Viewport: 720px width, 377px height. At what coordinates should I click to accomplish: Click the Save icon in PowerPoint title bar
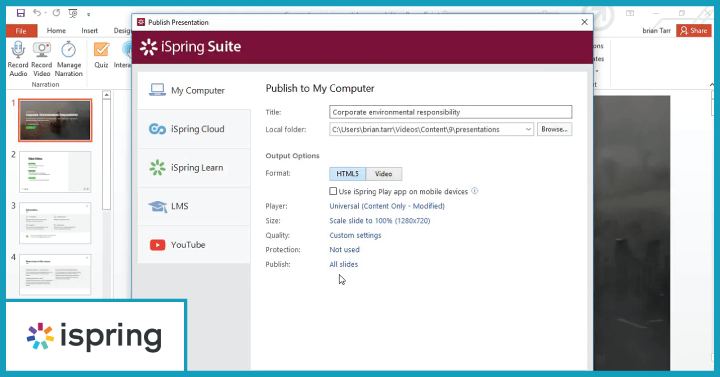(21, 13)
